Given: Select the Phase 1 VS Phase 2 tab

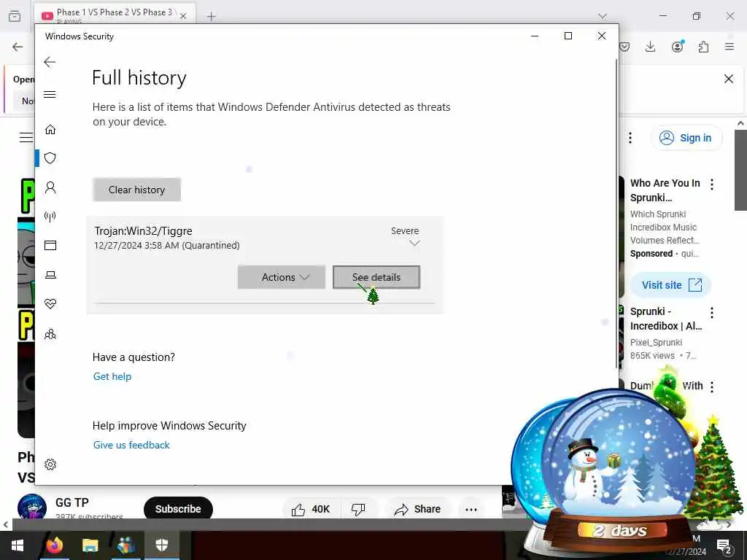Looking at the screenshot, I should 115,15.
